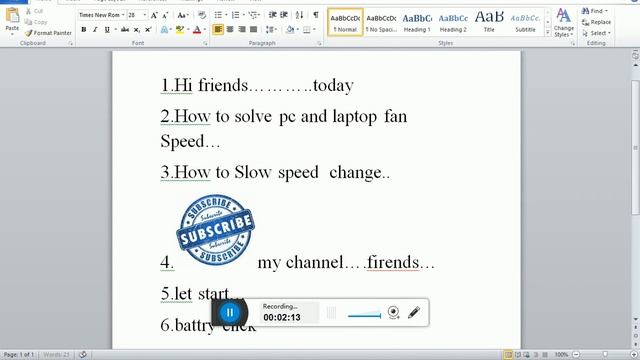This screenshot has height=360, width=640.
Task: Select Align Text Left
Action: 218,29
